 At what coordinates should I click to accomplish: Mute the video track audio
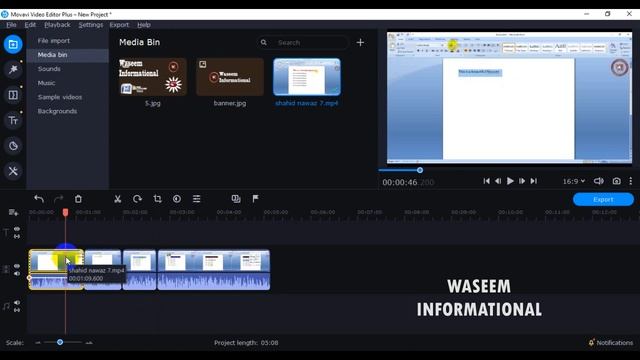(x=17, y=273)
